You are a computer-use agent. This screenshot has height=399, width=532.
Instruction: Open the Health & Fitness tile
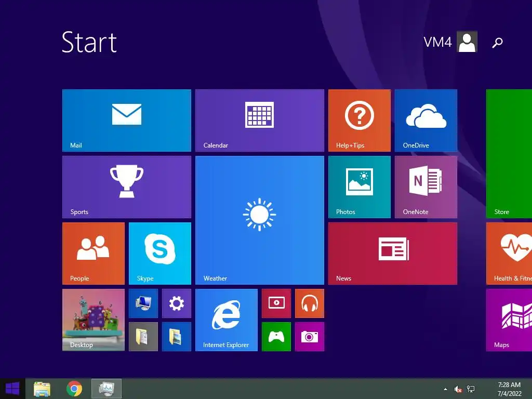pyautogui.click(x=509, y=254)
